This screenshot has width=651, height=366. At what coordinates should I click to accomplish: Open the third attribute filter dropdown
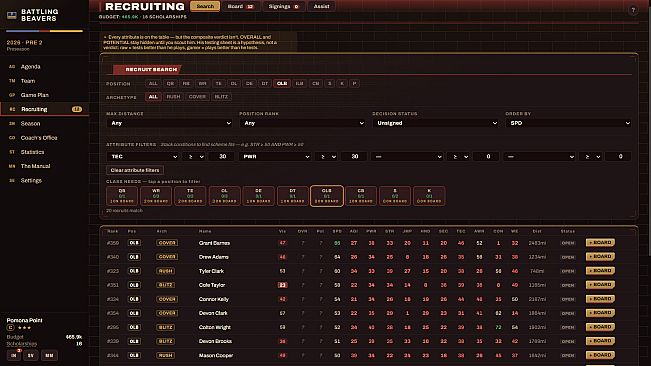(x=407, y=156)
